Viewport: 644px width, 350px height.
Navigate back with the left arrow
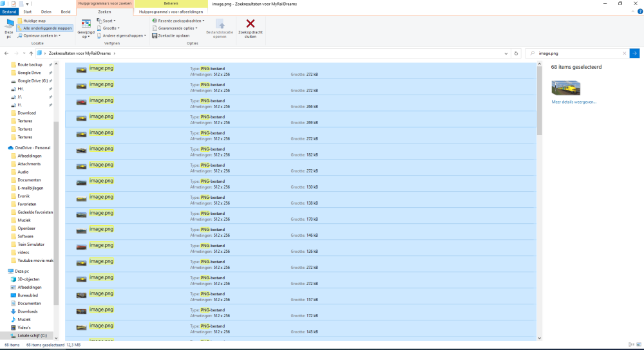click(6, 53)
